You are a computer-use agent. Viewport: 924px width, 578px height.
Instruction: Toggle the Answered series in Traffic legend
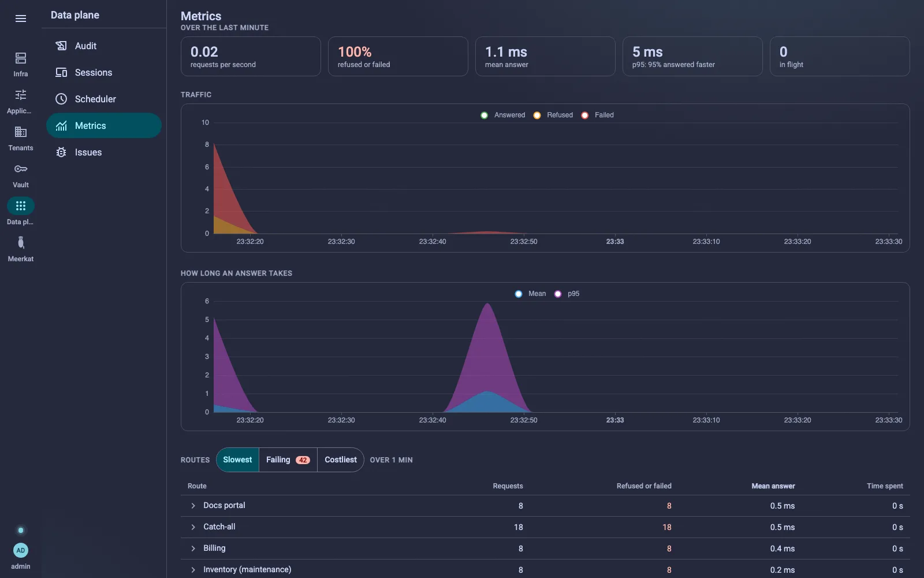(x=503, y=115)
